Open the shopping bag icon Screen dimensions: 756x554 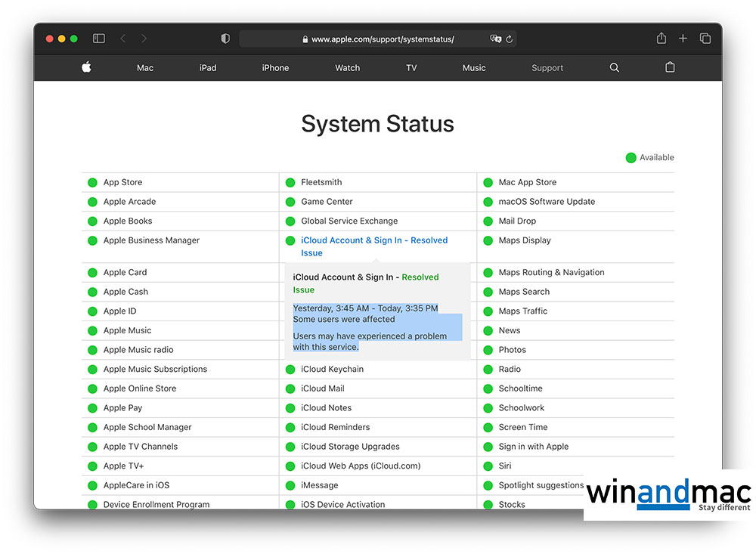[670, 68]
